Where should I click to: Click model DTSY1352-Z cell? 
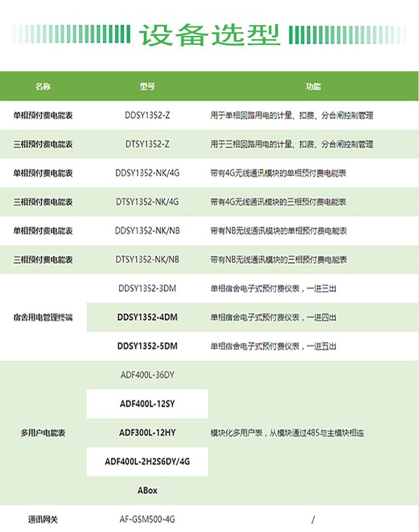click(147, 144)
